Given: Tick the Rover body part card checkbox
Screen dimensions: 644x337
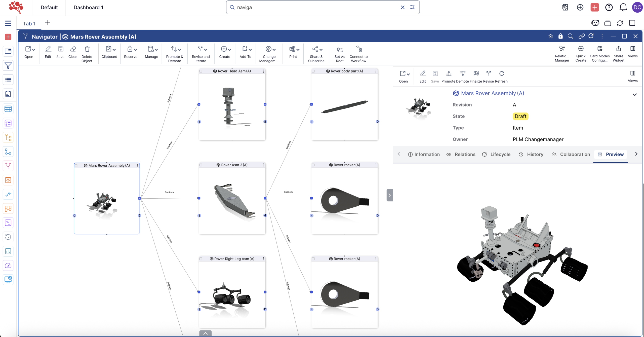Looking at the screenshot, I should 313,71.
